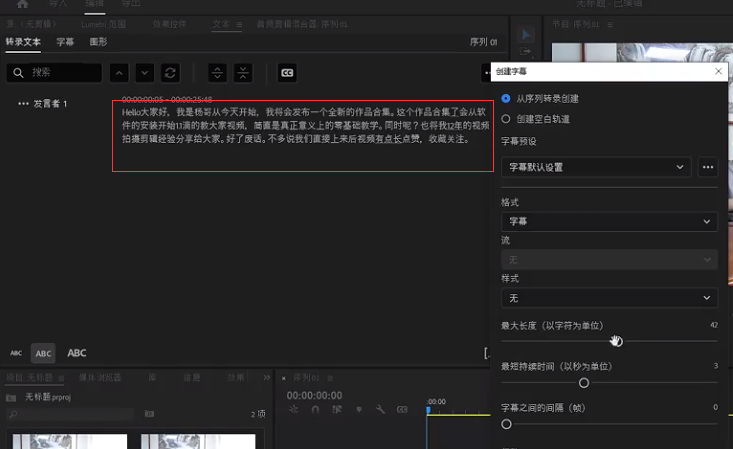Image resolution: width=733 pixels, height=449 pixels.
Task: Click the search magnifier icon in transcript
Action: (18, 73)
